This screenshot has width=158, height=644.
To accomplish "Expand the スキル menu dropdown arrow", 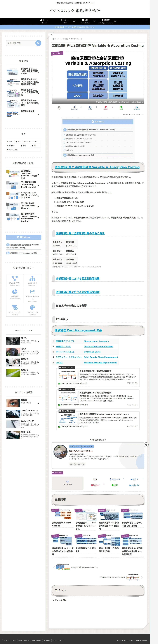I will pyautogui.click(x=74, y=22).
